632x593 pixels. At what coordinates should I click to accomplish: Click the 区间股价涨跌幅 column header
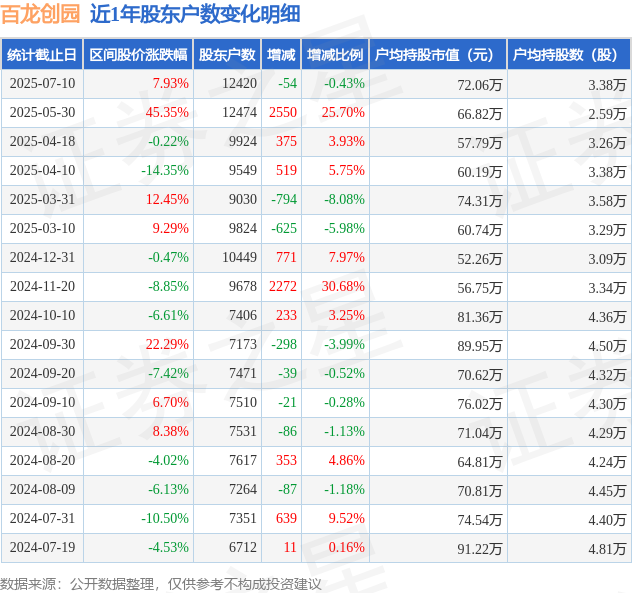pyautogui.click(x=138, y=54)
